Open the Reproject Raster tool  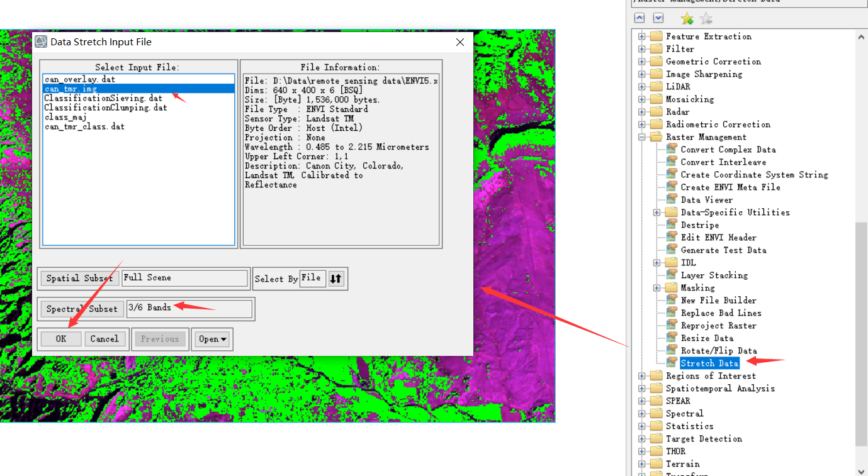coord(718,326)
